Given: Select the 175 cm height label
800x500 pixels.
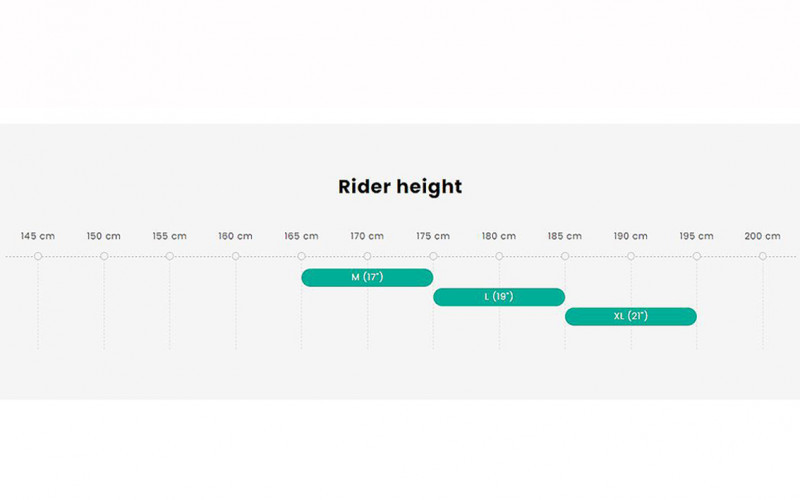Looking at the screenshot, I should coord(433,236).
